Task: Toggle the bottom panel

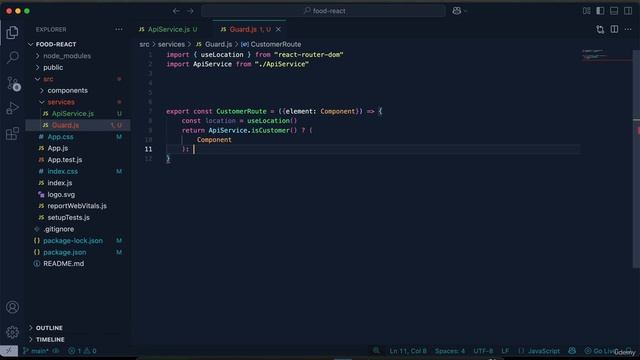Action: (x=614, y=11)
